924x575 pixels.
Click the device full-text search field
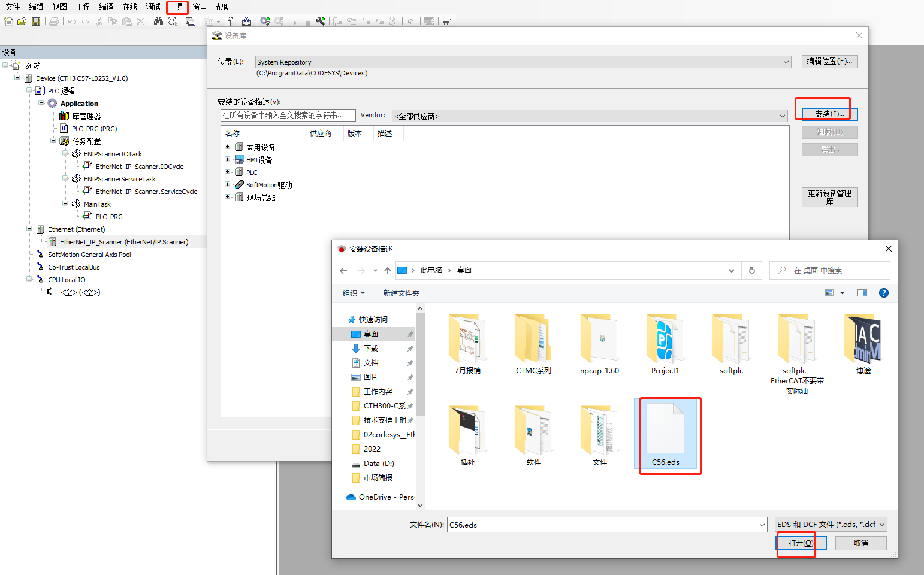288,115
